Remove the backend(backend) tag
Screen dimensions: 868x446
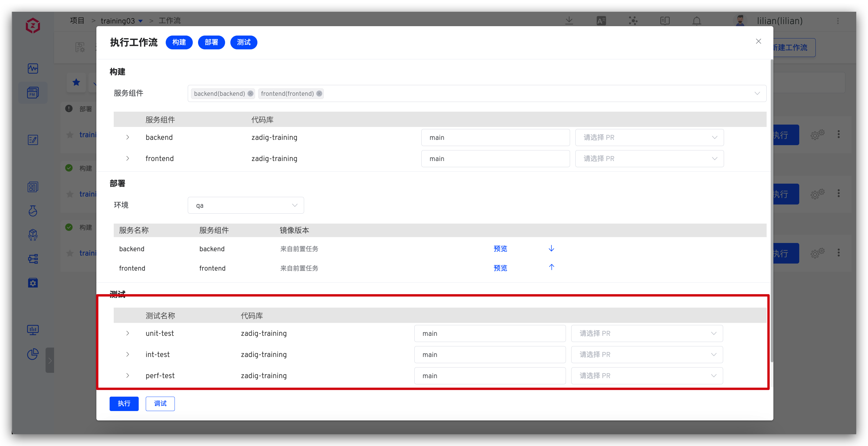click(250, 93)
